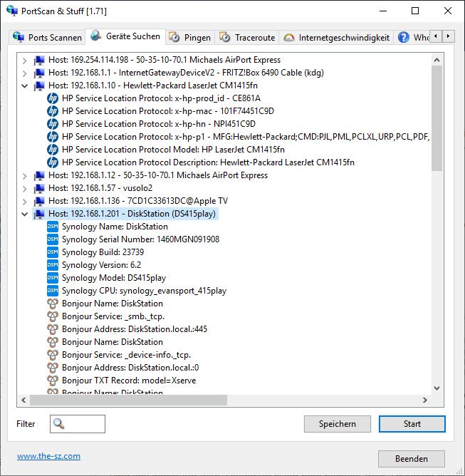
Task: Switch to the Pingen tab
Action: [190, 37]
